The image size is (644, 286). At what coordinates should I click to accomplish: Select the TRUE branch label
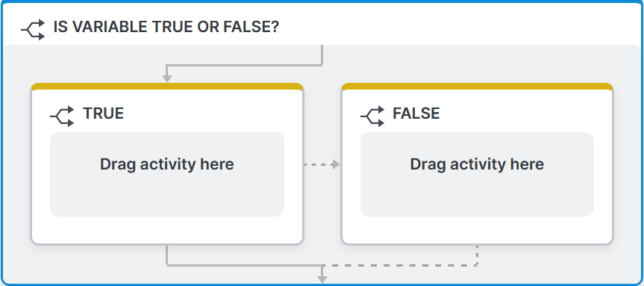click(x=104, y=114)
